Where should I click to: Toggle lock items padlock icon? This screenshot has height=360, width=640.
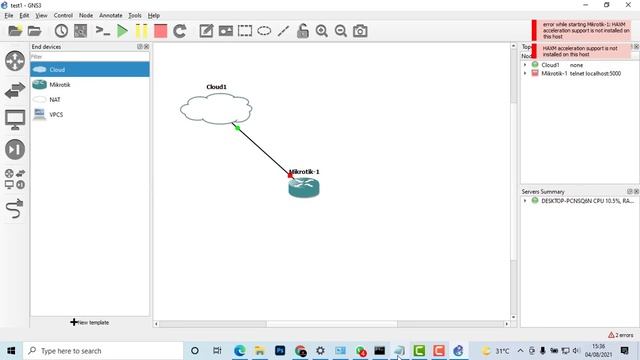tap(302, 31)
